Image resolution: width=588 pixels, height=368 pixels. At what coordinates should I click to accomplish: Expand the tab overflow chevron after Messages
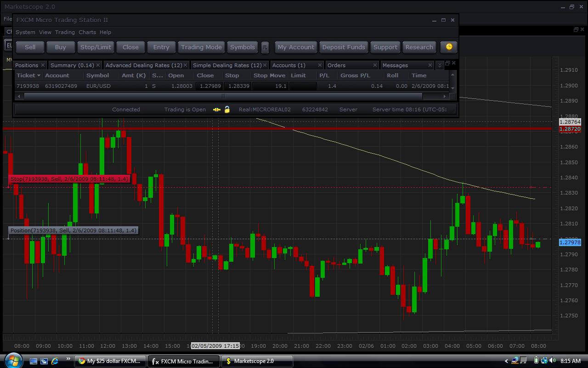(440, 65)
